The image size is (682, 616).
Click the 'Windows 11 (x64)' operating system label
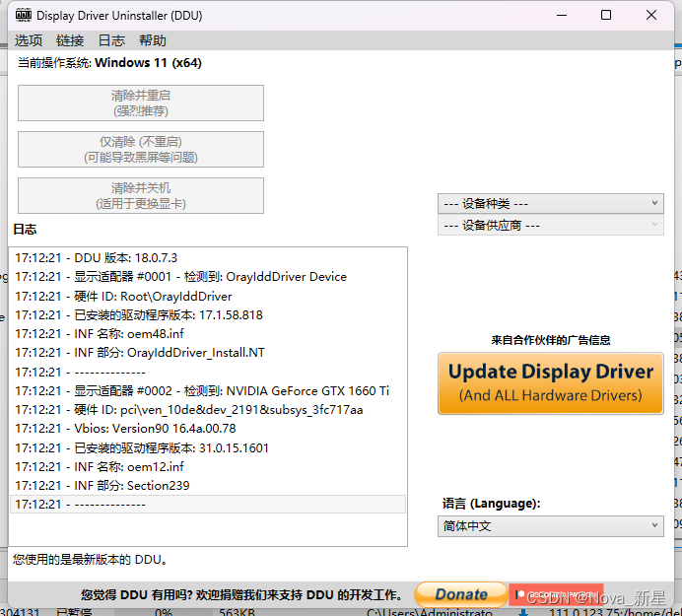coord(148,63)
